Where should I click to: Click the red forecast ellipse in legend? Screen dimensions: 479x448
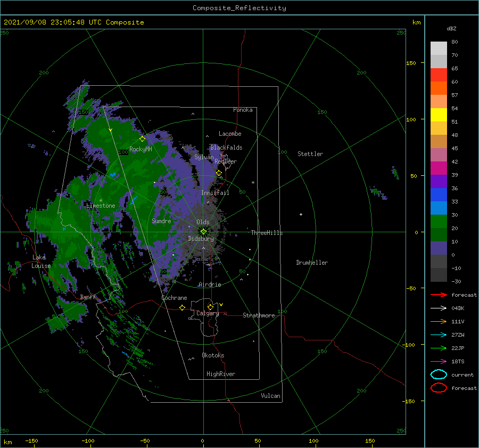[439, 388]
